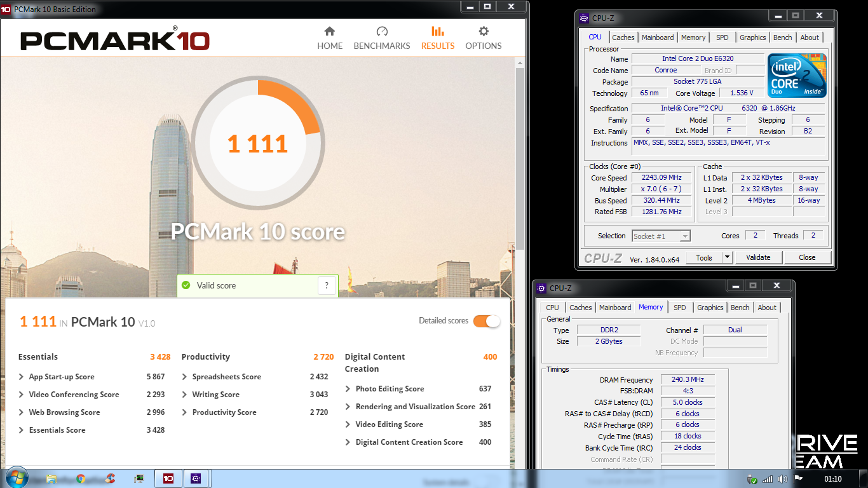This screenshot has width=868, height=488.
Task: Switch to CPU-Z taskbar button
Action: 196,478
